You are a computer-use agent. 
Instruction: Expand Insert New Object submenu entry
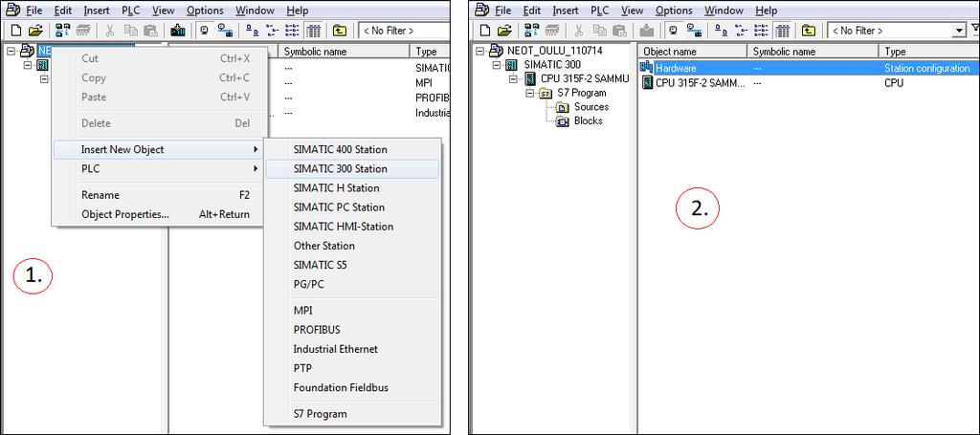160,149
